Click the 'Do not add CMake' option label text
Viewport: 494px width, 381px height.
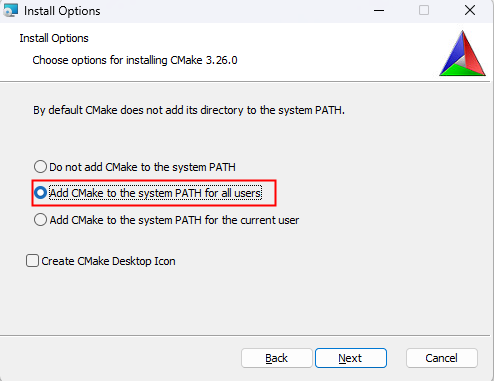coord(142,167)
